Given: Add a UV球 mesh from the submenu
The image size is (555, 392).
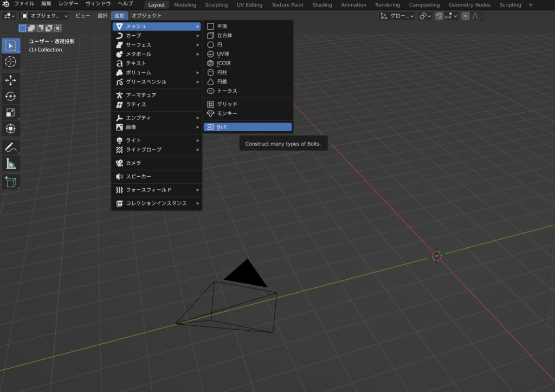Looking at the screenshot, I should pyautogui.click(x=223, y=54).
